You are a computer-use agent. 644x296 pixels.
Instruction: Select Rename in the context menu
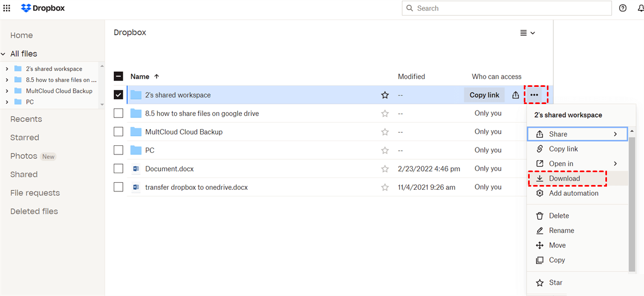tap(561, 231)
